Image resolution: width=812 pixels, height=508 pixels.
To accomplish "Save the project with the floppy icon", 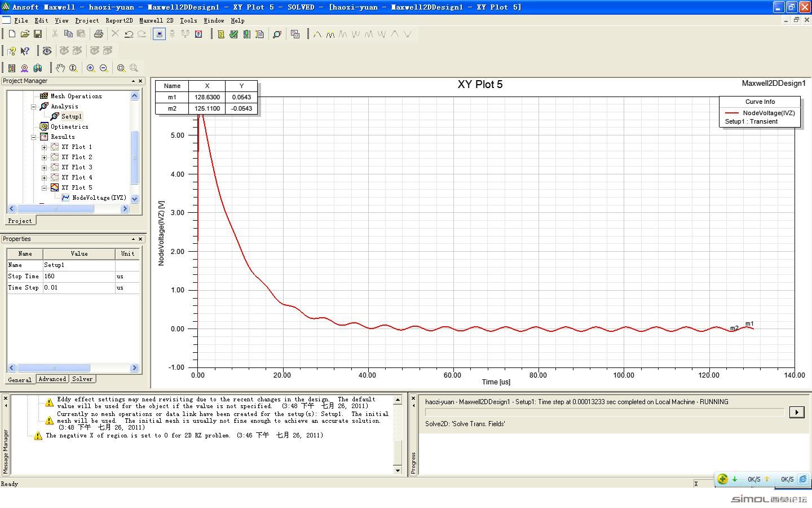I will tap(38, 34).
